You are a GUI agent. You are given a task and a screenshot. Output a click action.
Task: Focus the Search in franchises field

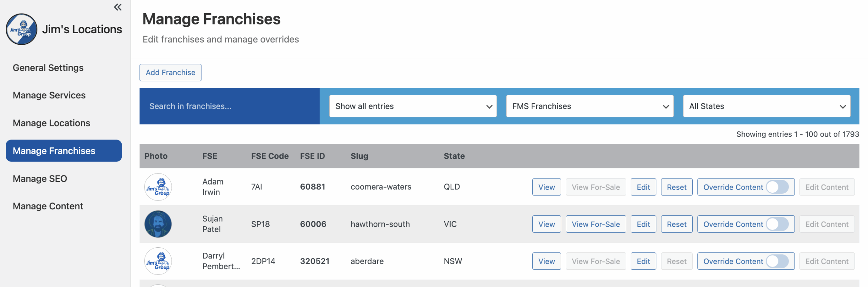(x=229, y=106)
